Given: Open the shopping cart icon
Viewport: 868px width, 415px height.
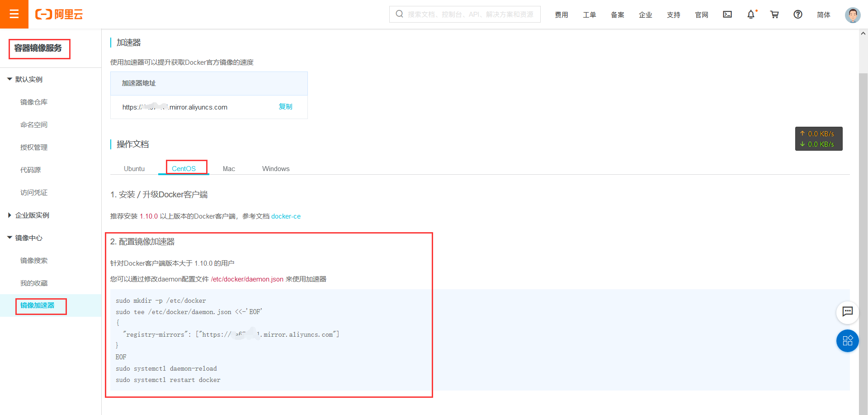Looking at the screenshot, I should click(774, 14).
